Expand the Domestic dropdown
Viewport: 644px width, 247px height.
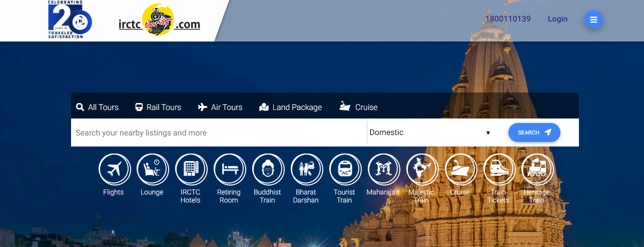point(430,132)
